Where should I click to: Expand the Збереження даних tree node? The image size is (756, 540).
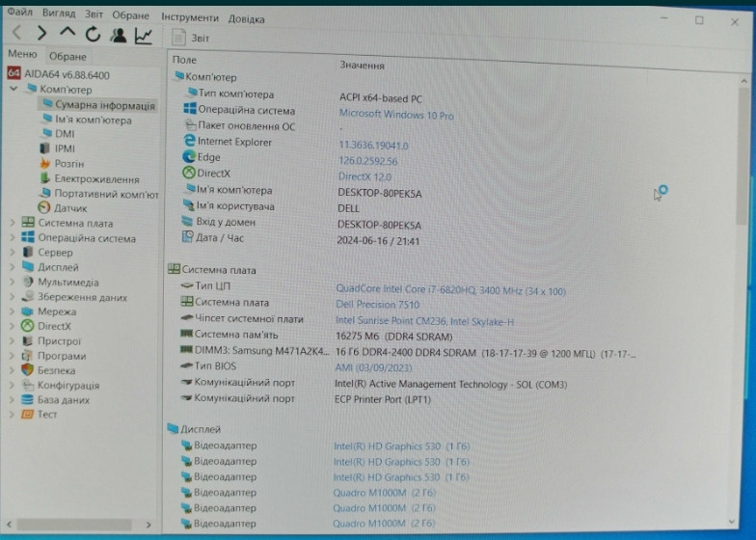coord(12,297)
